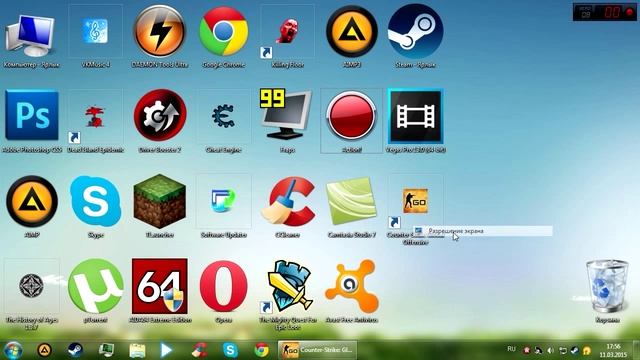Click the Show desktop strip at taskbar end
640x360 pixels.
[636, 350]
